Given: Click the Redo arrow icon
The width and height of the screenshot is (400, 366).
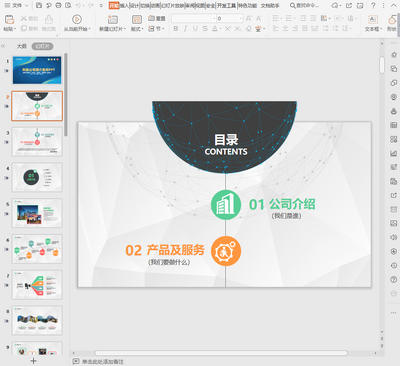Looking at the screenshot, I should [x=91, y=5].
